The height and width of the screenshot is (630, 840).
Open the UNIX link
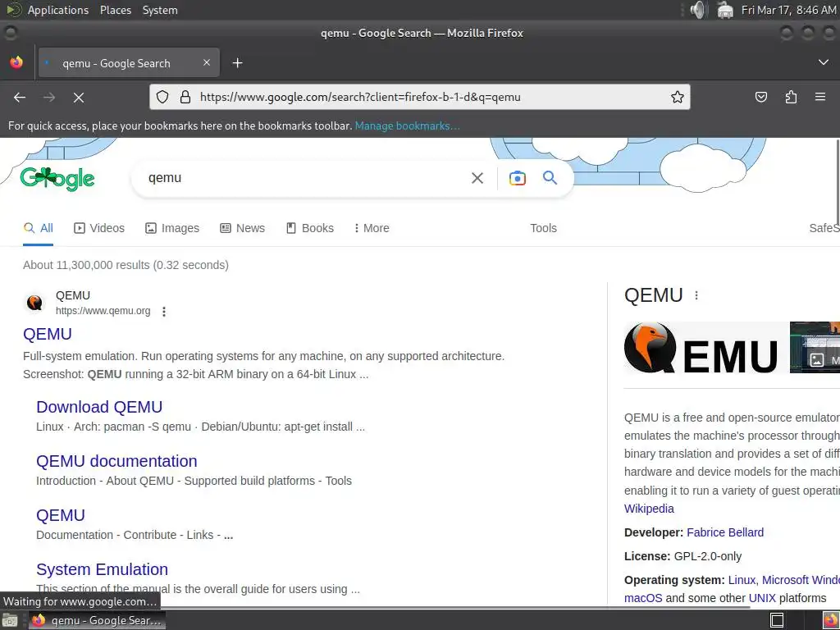(x=762, y=598)
